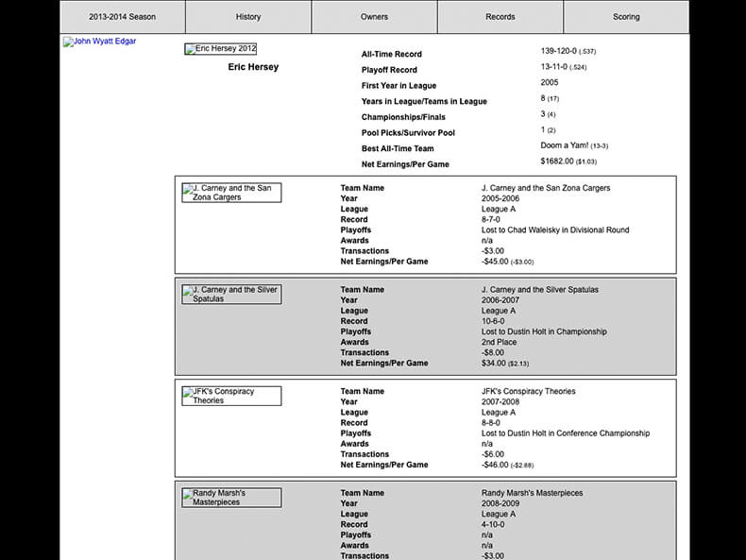Click the Eric Hersey owner name heading
Image resolution: width=746 pixels, height=560 pixels.
[x=253, y=67]
